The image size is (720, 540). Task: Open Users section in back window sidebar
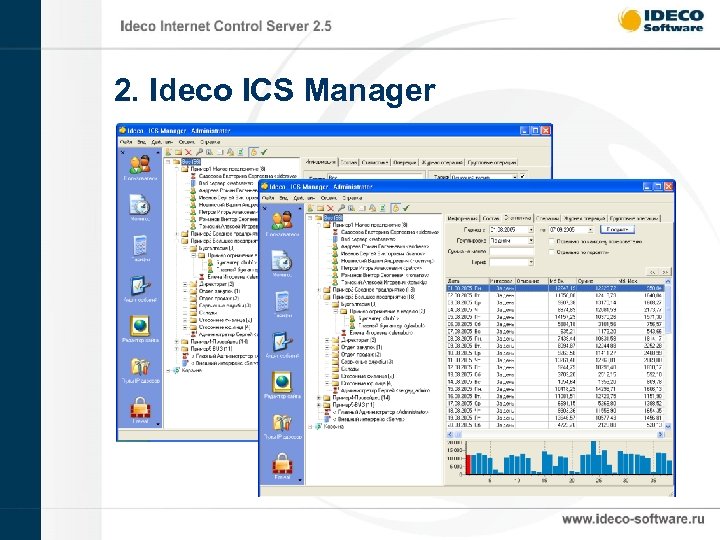[x=140, y=168]
